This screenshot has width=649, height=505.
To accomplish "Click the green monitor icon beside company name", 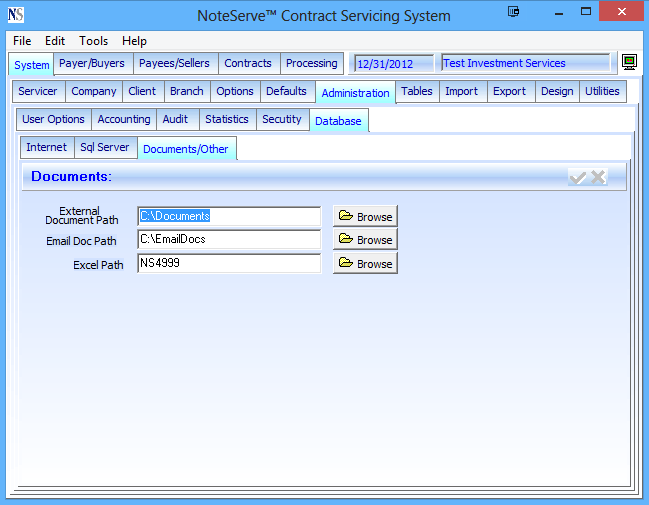I will [x=628, y=63].
